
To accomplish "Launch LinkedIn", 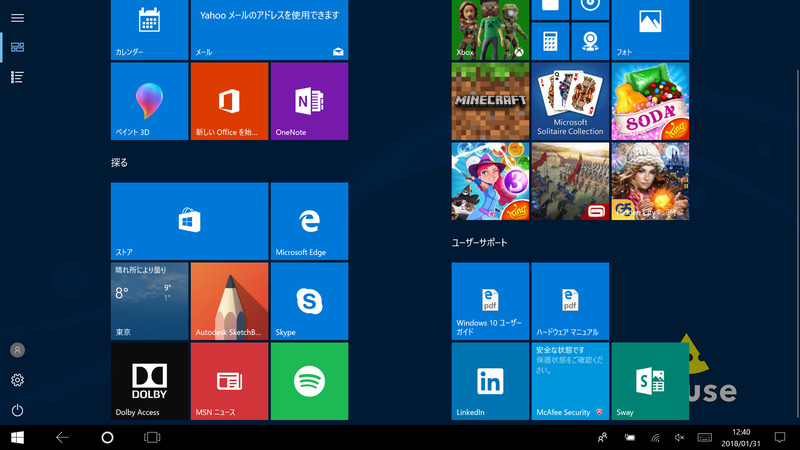I will tap(490, 381).
